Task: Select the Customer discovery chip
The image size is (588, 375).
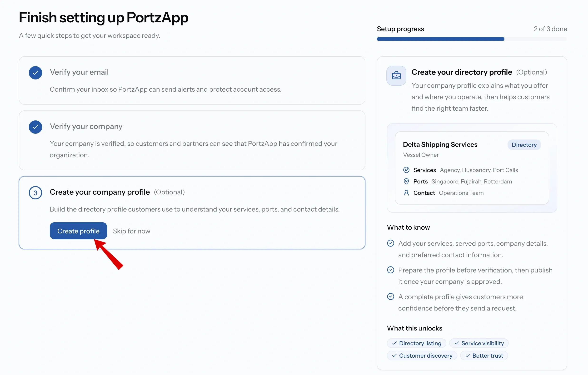Action: [422, 355]
